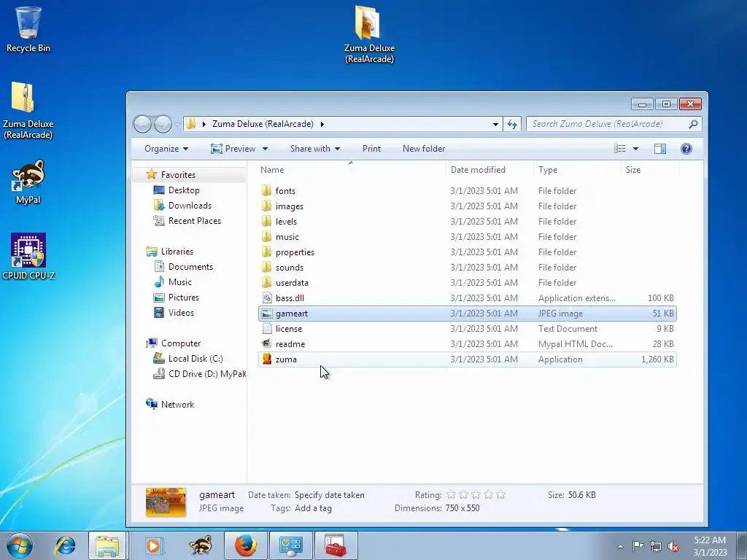This screenshot has width=747, height=560.
Task: Toggle the preview pane
Action: 659,149
